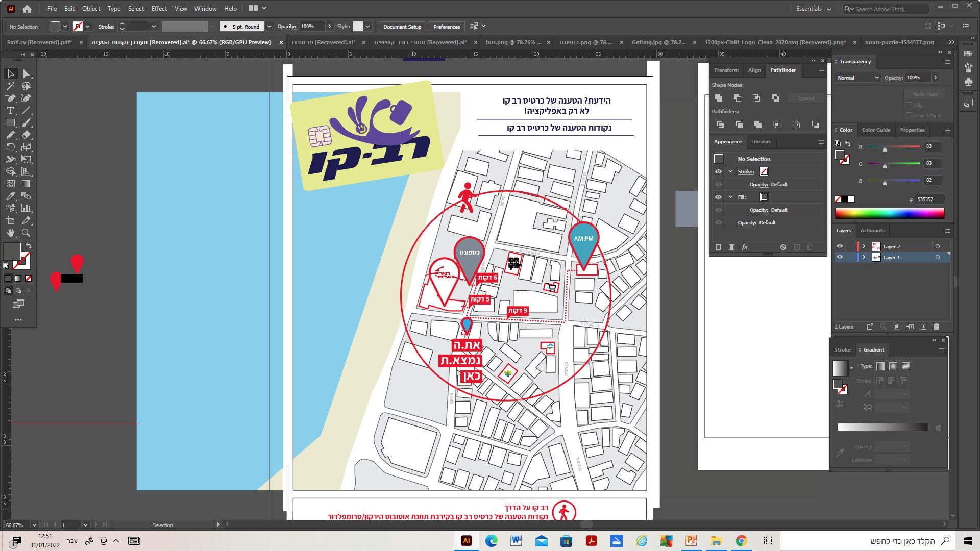Select the Direct Selection tool

coord(26,74)
